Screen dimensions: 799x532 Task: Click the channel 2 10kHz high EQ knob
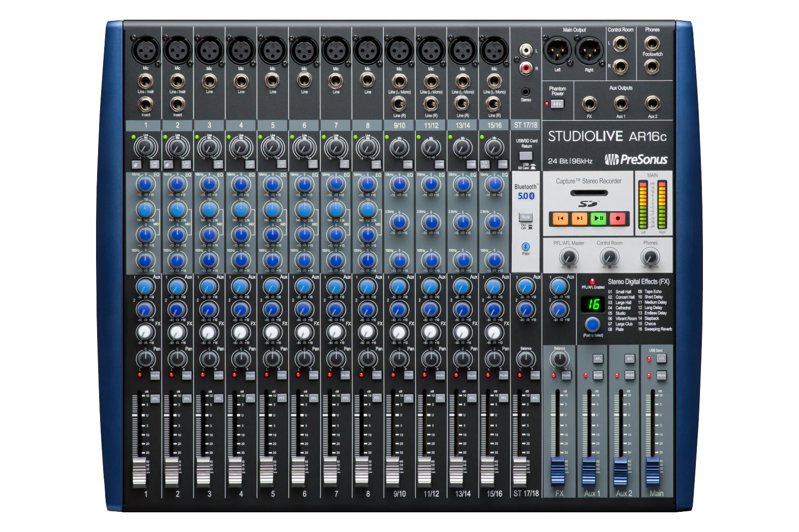point(177,184)
